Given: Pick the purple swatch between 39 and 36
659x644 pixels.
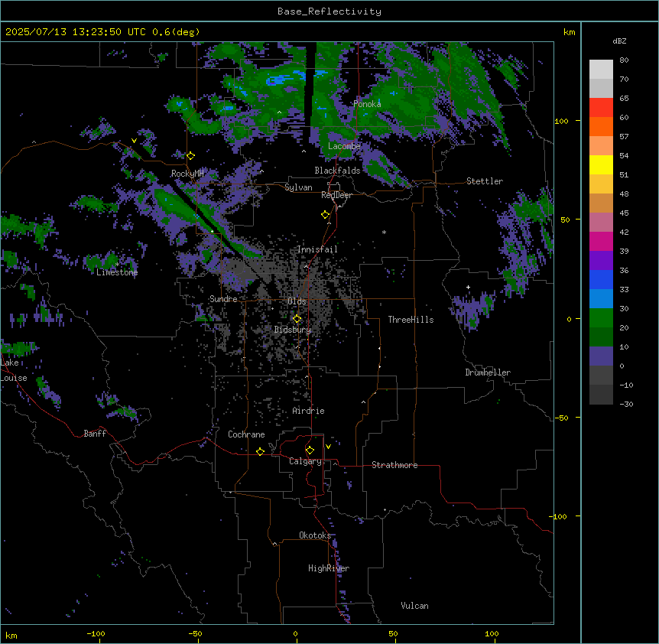Looking at the screenshot, I should (601, 261).
